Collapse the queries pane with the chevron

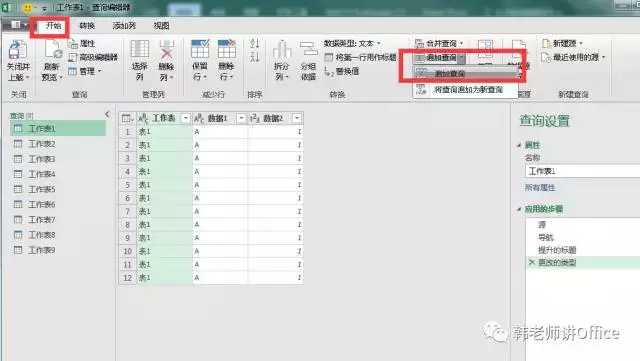point(107,114)
